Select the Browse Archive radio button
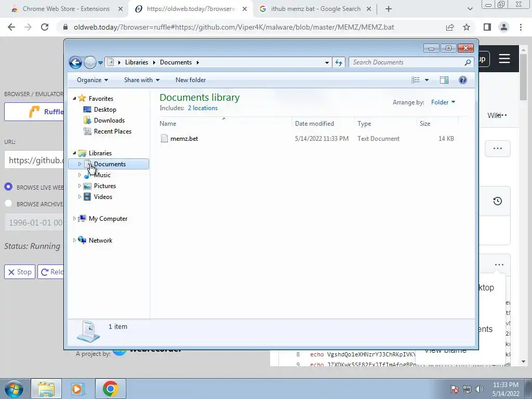This screenshot has width=532, height=399. point(8,203)
